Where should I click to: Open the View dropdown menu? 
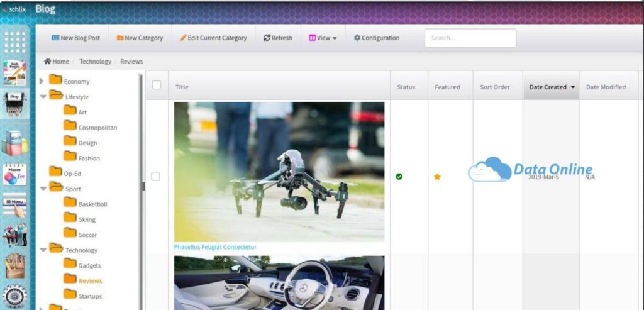coord(323,38)
